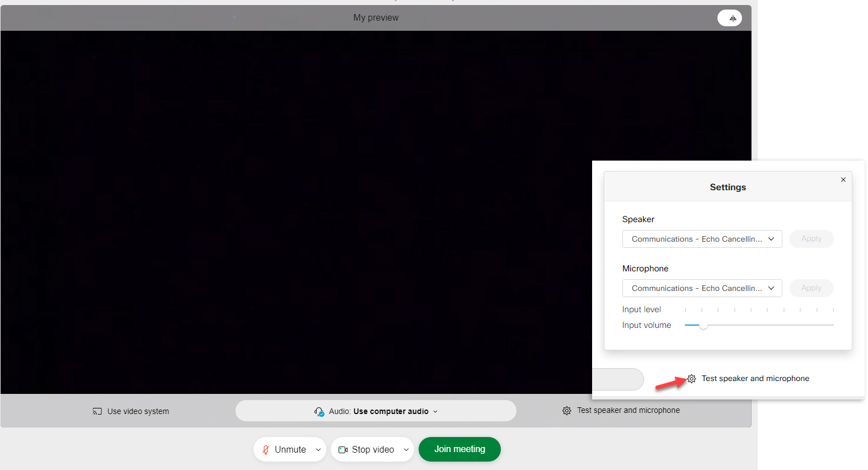Click the camera icon on Stop video
The width and height of the screenshot is (868, 470).
[x=343, y=450]
